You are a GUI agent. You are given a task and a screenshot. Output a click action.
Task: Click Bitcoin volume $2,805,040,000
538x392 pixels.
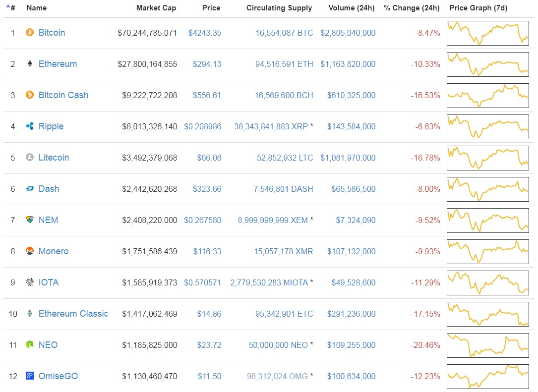348,33
